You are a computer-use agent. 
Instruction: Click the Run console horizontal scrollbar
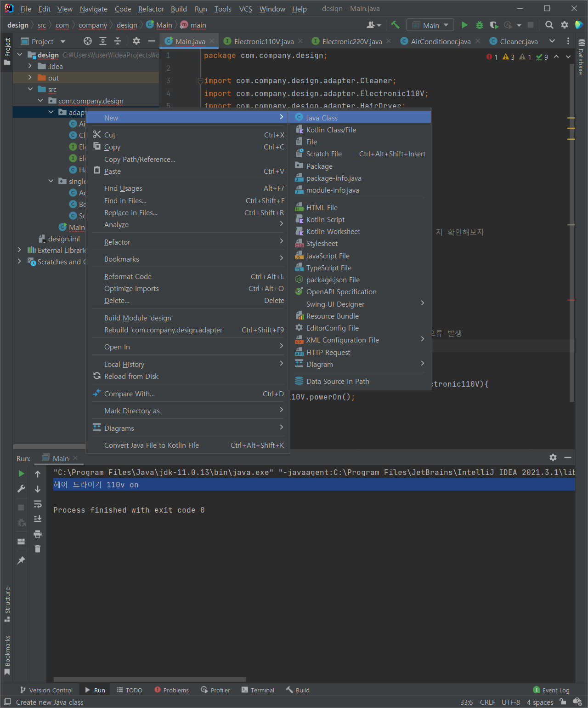pyautogui.click(x=150, y=679)
